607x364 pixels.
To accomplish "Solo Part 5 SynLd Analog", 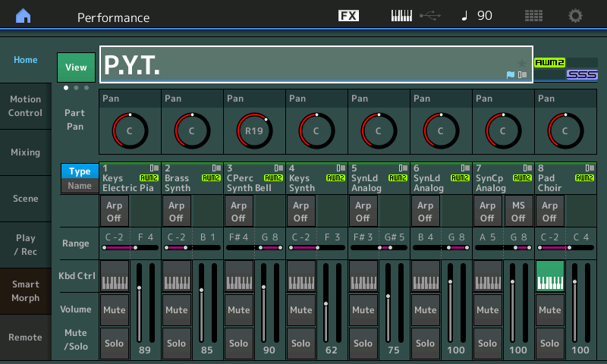I will 363,343.
